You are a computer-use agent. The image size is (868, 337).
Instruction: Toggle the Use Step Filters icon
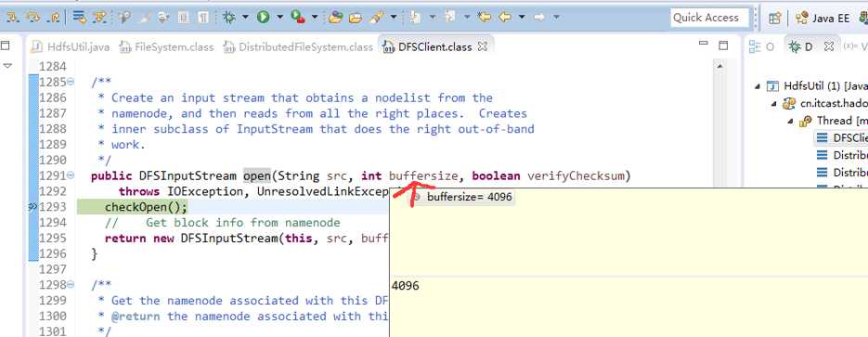coord(99,18)
